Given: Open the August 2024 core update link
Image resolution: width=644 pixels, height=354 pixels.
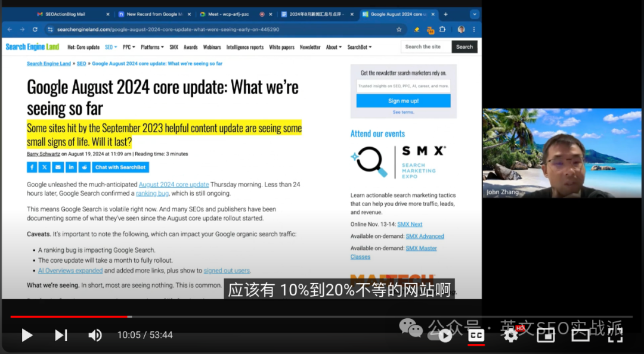Looking at the screenshot, I should 174,184.
